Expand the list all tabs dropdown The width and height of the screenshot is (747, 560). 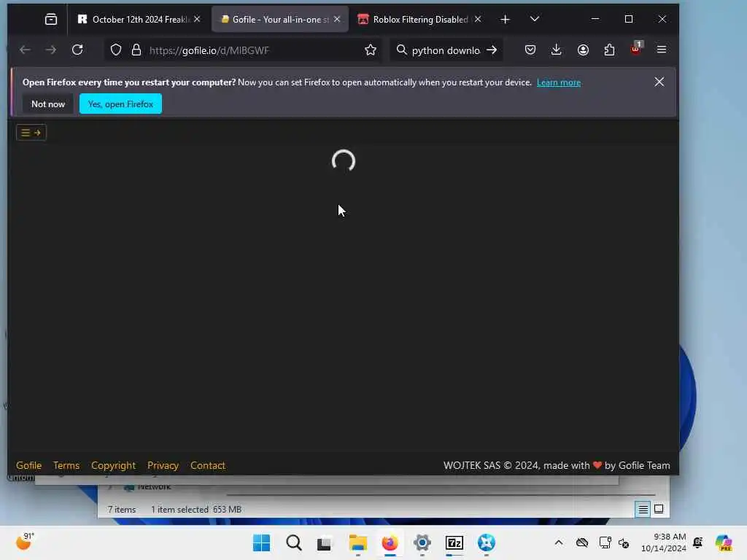coord(535,19)
